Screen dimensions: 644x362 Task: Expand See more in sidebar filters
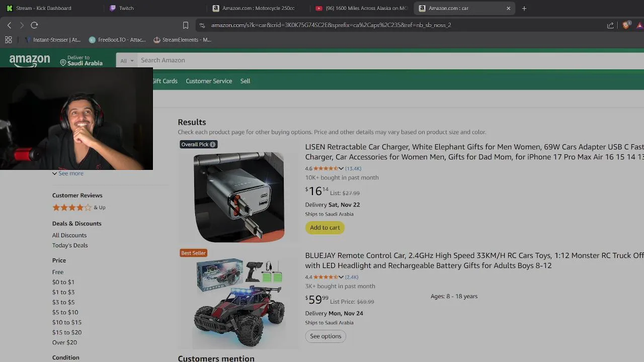(68, 173)
